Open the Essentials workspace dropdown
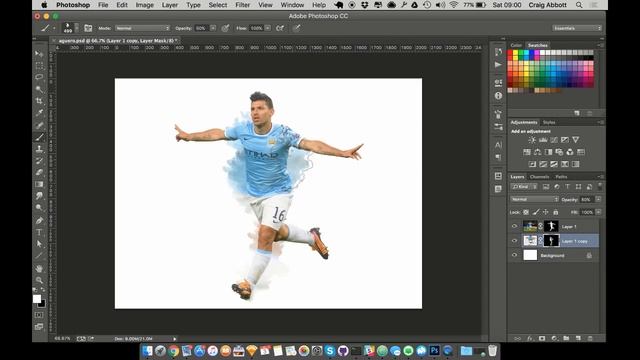Screen dimensions: 640x360 577,28
